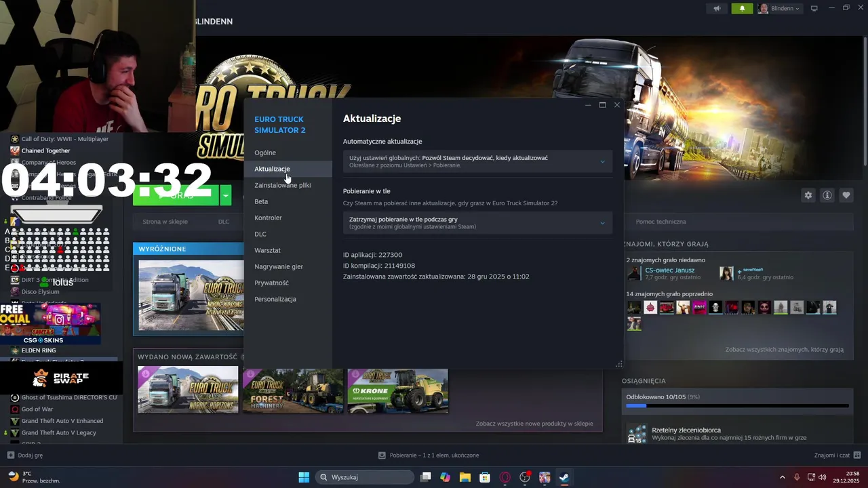The height and width of the screenshot is (488, 868).
Task: Open game settings gear icon
Action: 808,195
